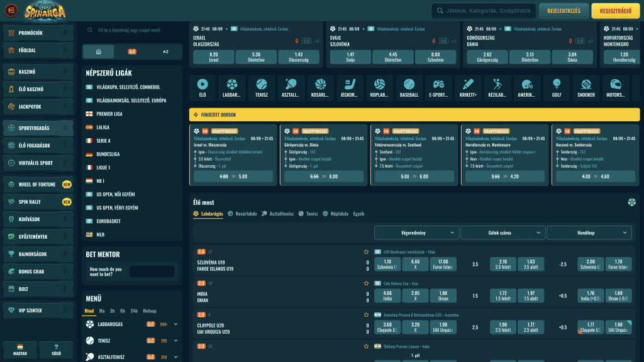Favorite the Szlovénia U19 match with the star
The width and height of the screenshot is (644, 362).
pos(366,251)
